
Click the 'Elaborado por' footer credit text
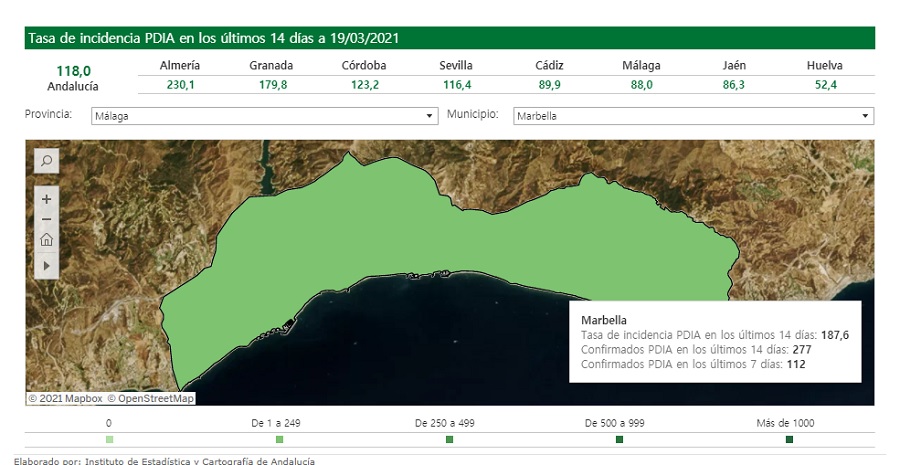coord(164,461)
